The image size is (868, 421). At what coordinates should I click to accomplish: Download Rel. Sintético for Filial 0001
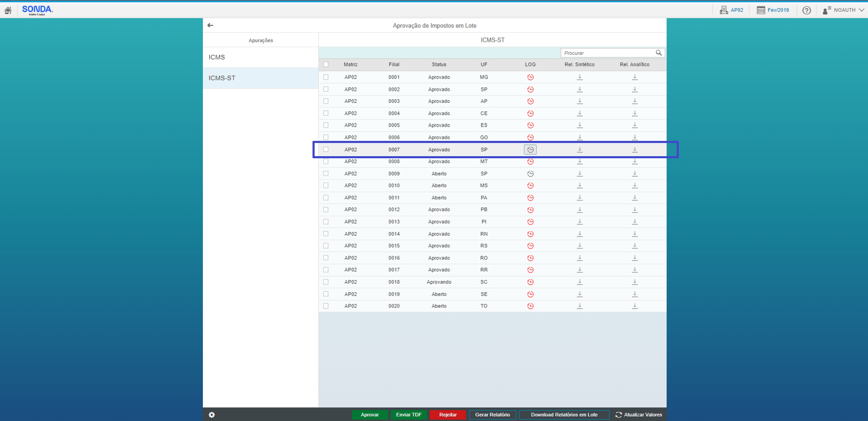pos(580,77)
